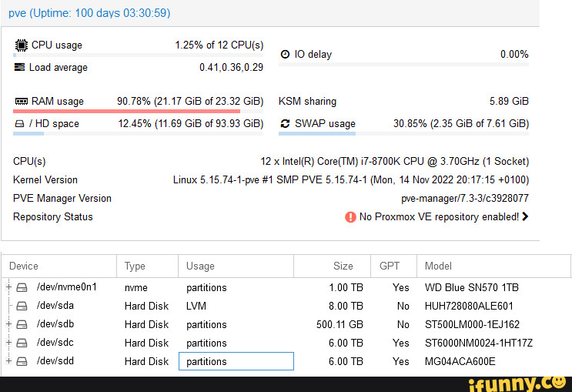Click the Load average icon
The image size is (572, 392).
click(x=20, y=68)
